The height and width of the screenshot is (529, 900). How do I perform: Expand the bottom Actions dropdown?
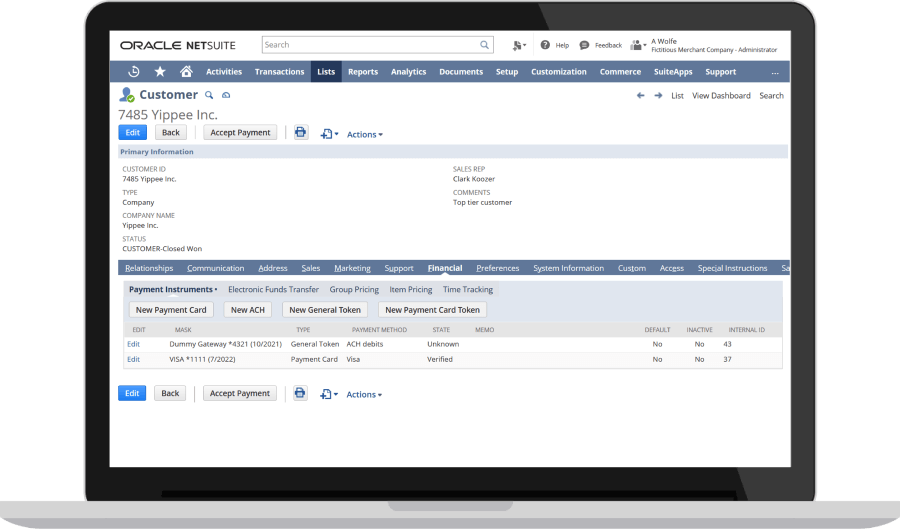[x=364, y=395]
